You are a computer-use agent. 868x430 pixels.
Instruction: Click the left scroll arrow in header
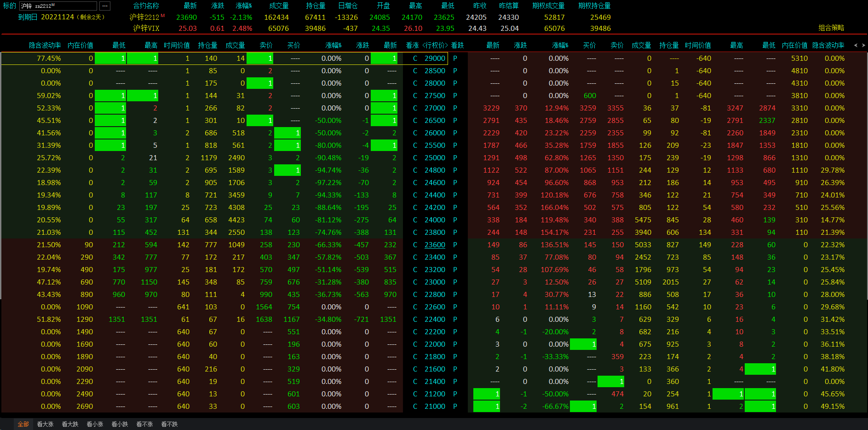click(x=856, y=45)
